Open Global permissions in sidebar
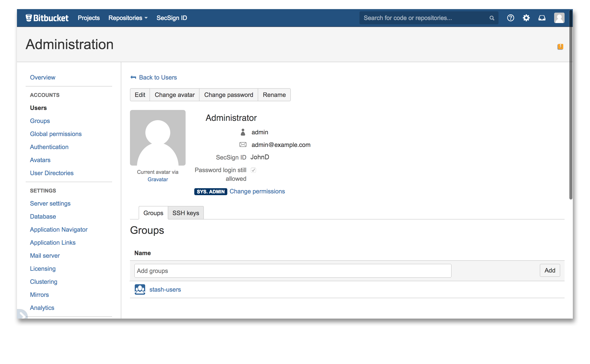Image resolution: width=590 pixels, height=364 pixels. [x=56, y=134]
